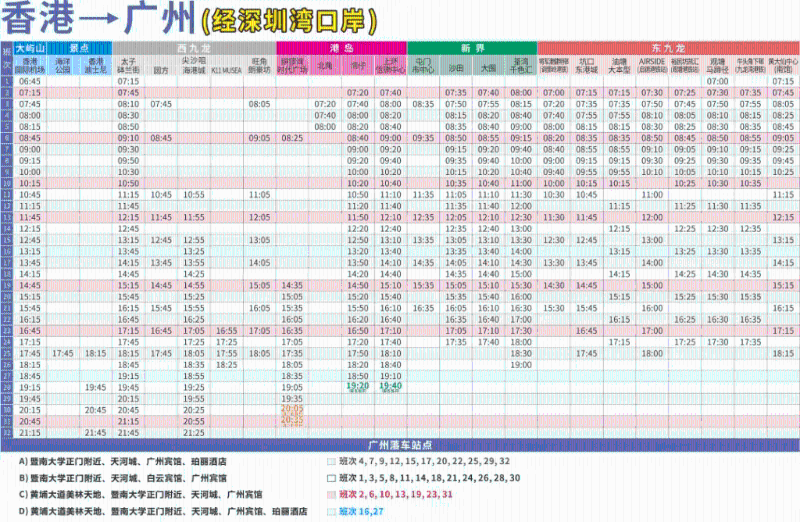Click the K11 MUSEA column header

[226, 70]
